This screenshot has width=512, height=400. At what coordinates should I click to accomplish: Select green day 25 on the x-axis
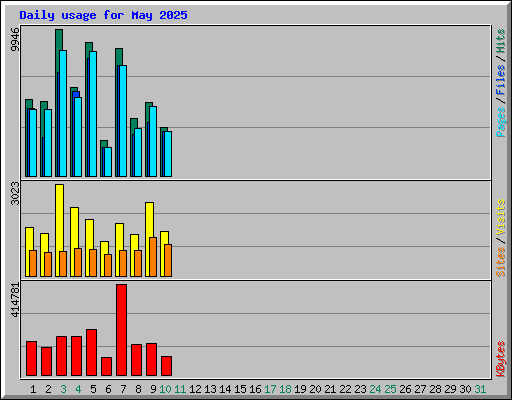[390, 389]
